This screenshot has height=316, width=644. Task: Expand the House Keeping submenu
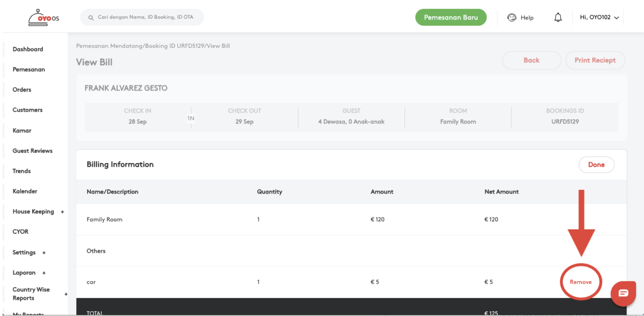point(62,212)
